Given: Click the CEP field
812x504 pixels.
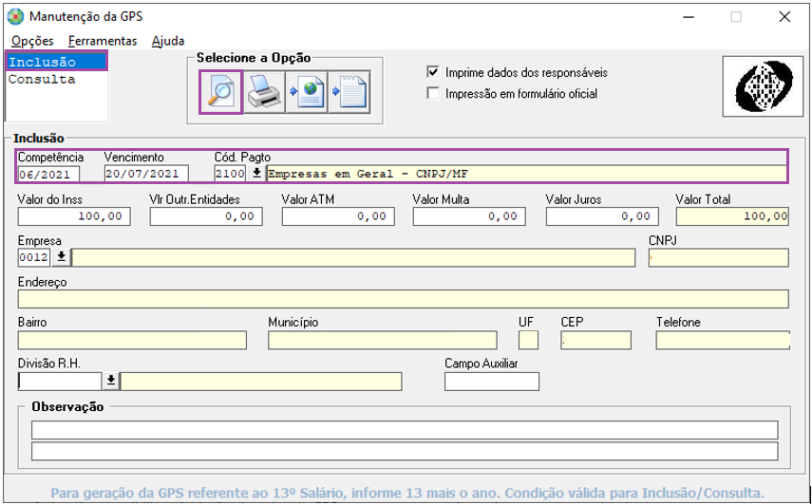Looking at the screenshot, I should coord(596,341).
